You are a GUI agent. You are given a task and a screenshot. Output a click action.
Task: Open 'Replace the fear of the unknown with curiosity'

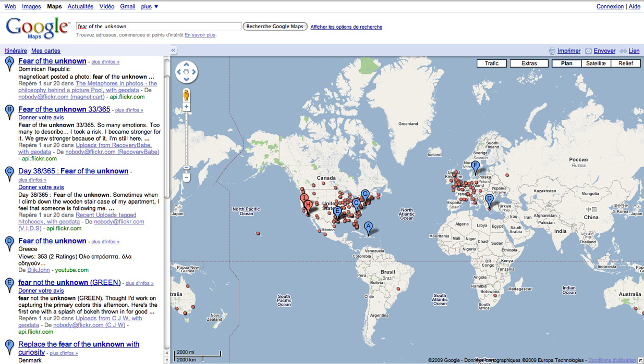[79, 348]
